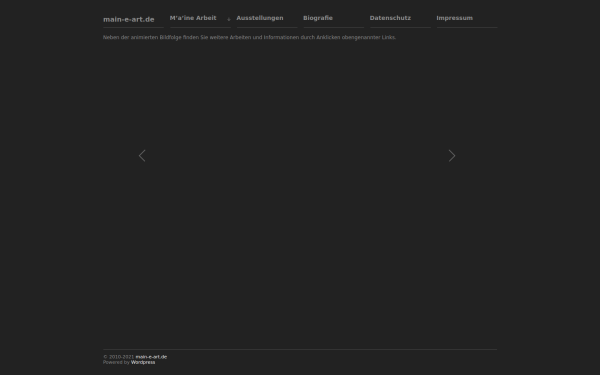Image resolution: width=600 pixels, height=375 pixels.
Task: Click the intro text about animierten Bildfolge
Action: point(249,38)
